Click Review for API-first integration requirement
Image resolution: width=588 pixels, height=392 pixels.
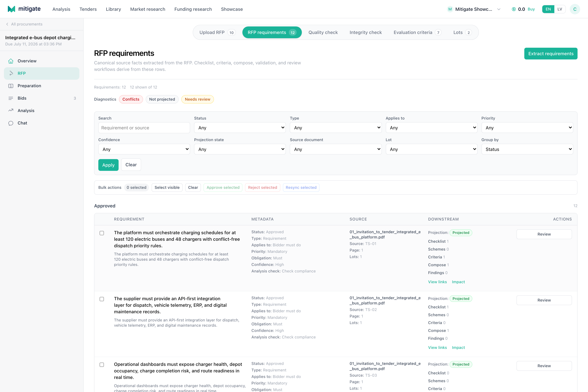coord(544,300)
